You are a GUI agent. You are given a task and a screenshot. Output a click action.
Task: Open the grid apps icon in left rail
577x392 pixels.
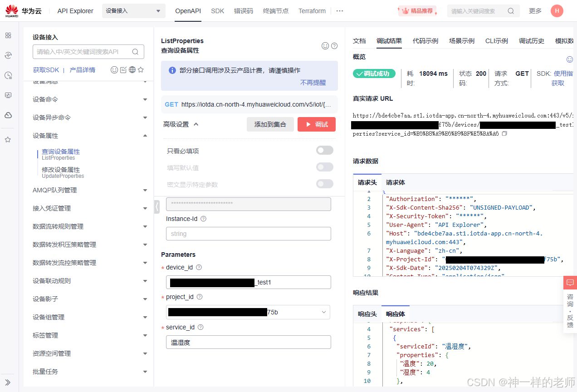(x=8, y=35)
